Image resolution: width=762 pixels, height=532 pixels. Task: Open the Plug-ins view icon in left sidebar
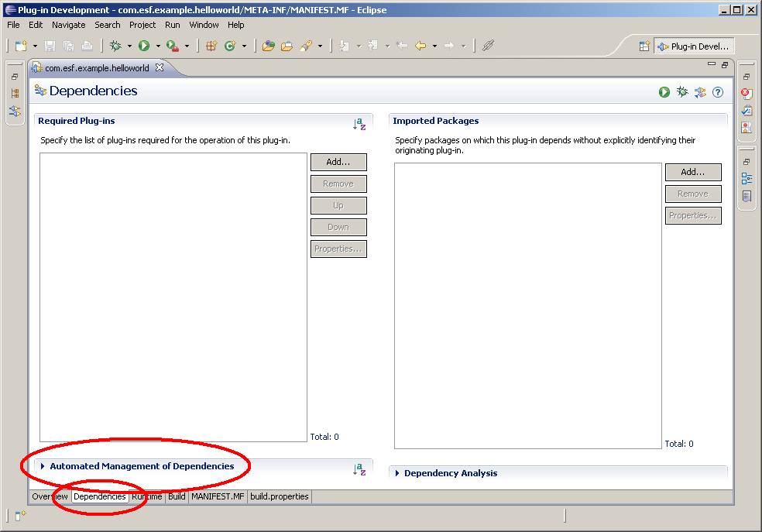(15, 112)
